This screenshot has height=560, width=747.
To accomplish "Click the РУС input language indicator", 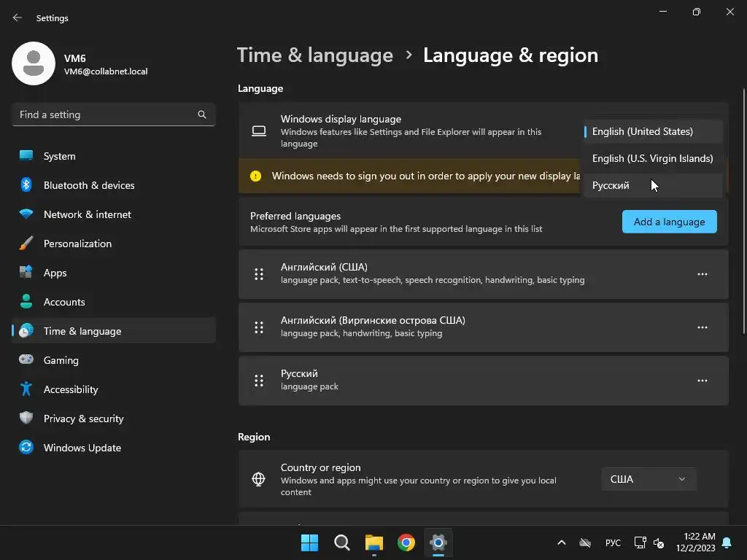I will [x=613, y=542].
